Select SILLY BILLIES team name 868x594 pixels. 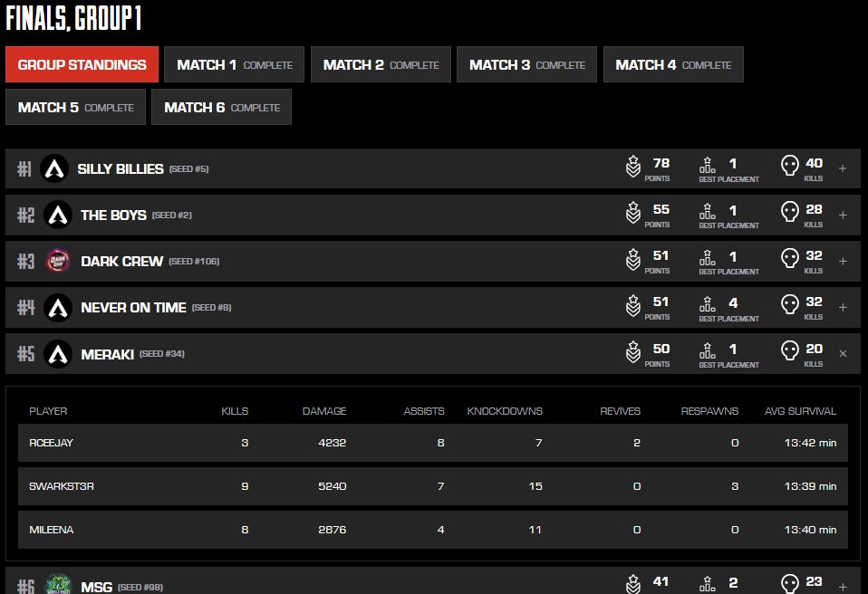coord(121,169)
